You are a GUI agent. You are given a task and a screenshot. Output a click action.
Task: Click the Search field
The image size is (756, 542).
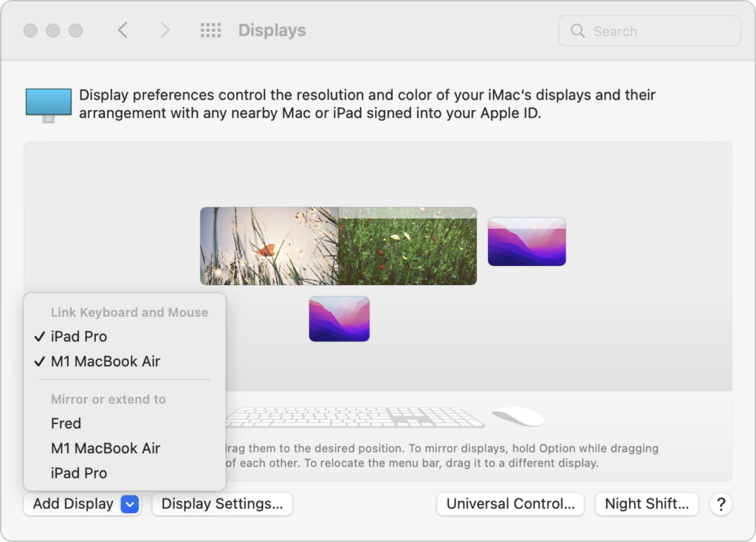[650, 31]
